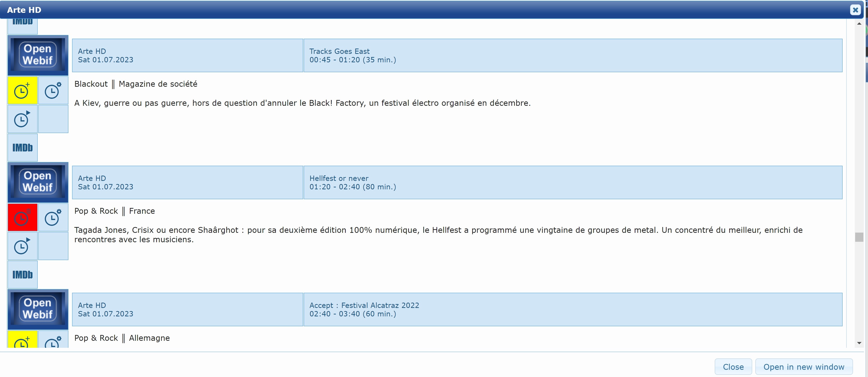Select the Tracks Goes East title cell

pyautogui.click(x=573, y=56)
